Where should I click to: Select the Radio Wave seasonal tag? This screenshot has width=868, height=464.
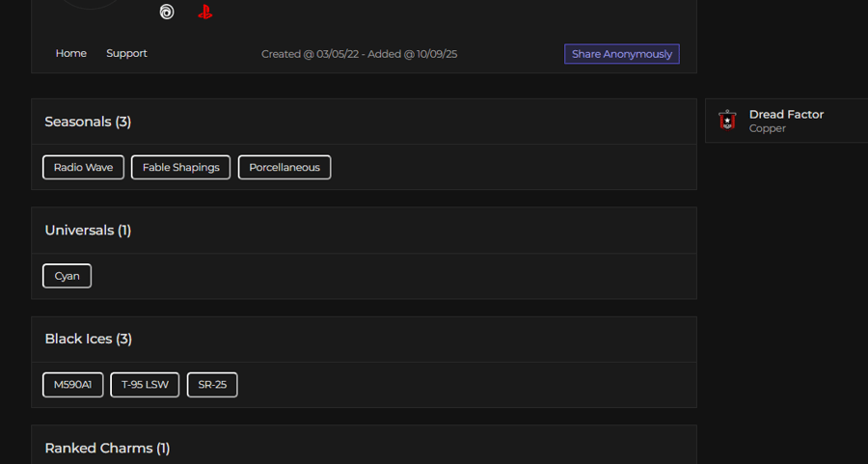click(x=83, y=167)
